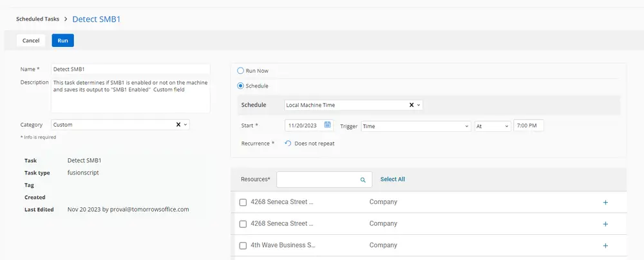Click the Detect SMB1 page title
This screenshot has height=260, width=644.
97,19
